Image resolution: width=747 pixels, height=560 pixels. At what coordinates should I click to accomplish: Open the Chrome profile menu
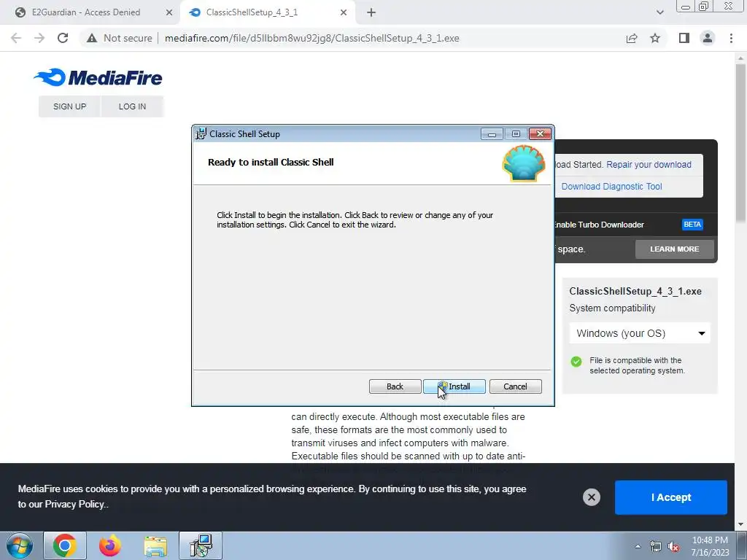coord(708,38)
